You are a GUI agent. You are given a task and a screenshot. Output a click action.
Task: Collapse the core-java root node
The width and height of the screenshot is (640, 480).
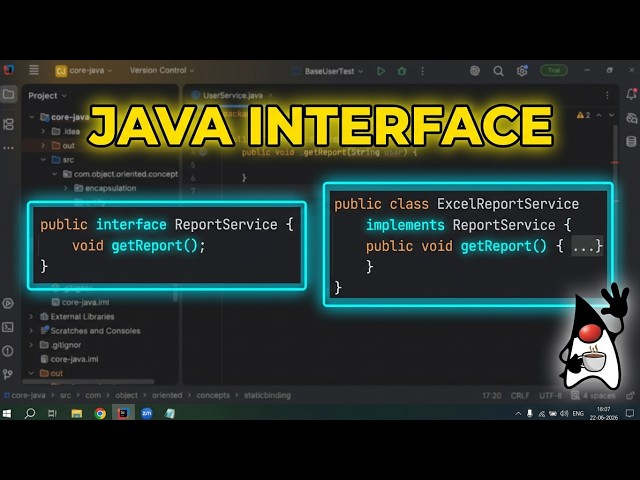[32, 117]
